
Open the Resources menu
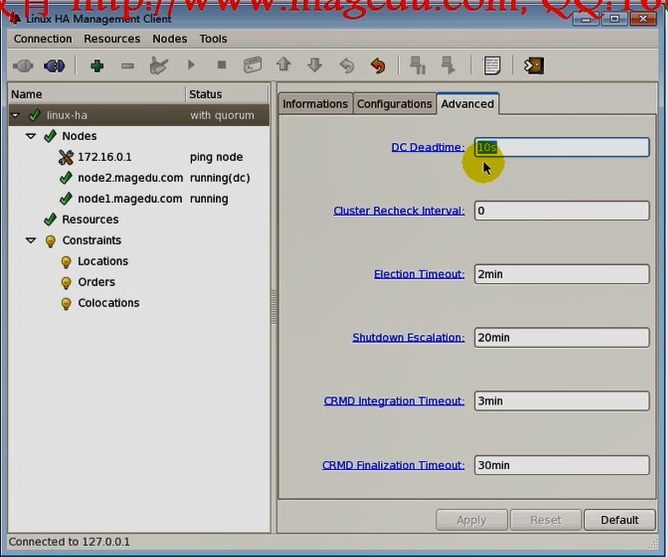pos(112,39)
